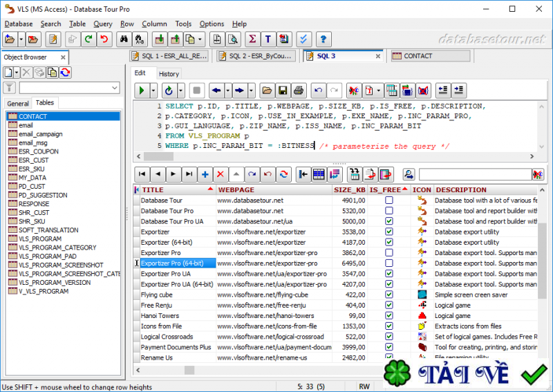The image size is (553, 392).
Task: Toggle IS_FREE checkbox for Exportizer Pro (64-bit)
Action: pyautogui.click(x=388, y=263)
